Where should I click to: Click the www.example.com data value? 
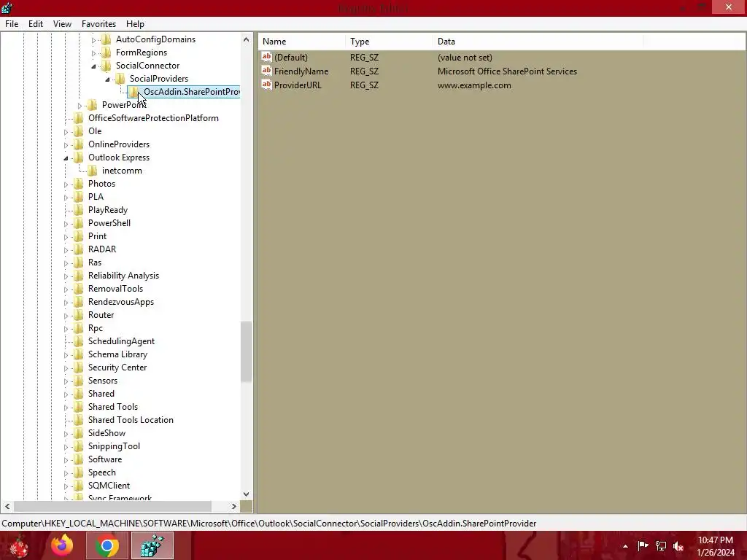pos(474,85)
